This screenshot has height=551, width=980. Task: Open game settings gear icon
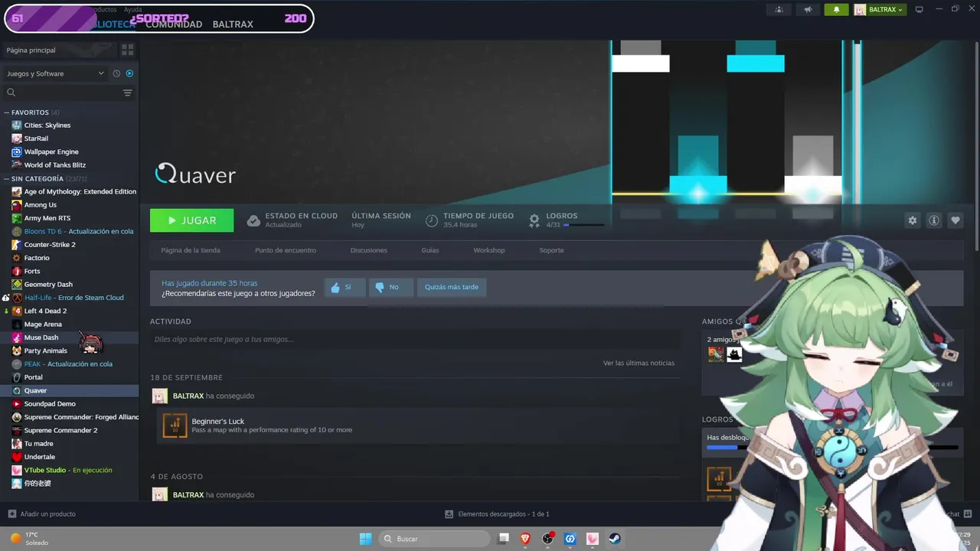click(x=912, y=220)
